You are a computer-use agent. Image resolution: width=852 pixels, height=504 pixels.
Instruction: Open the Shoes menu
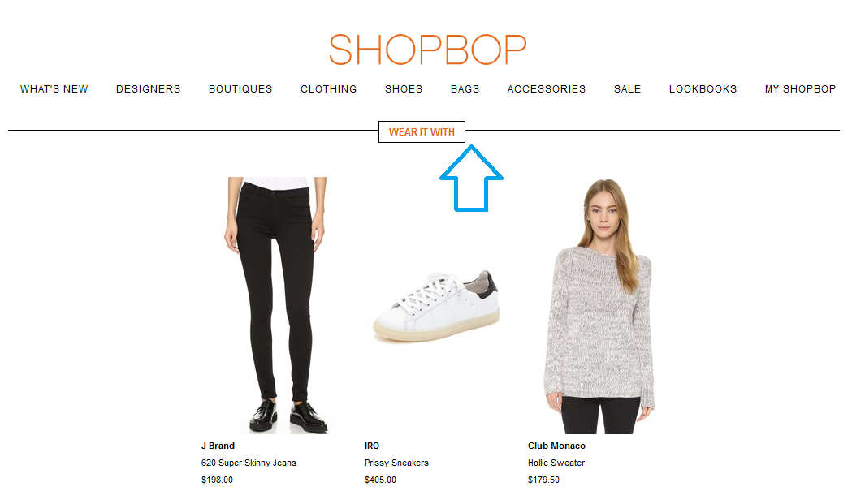click(404, 89)
